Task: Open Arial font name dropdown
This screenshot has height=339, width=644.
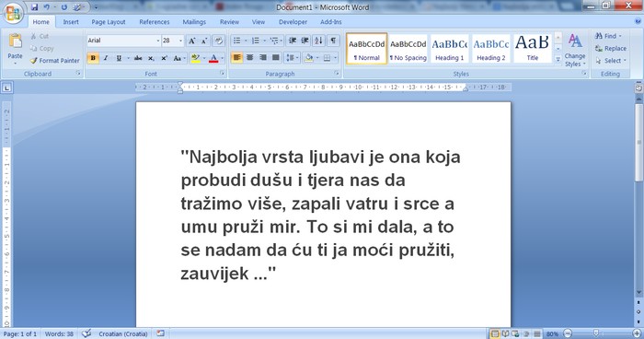Action: (x=157, y=41)
